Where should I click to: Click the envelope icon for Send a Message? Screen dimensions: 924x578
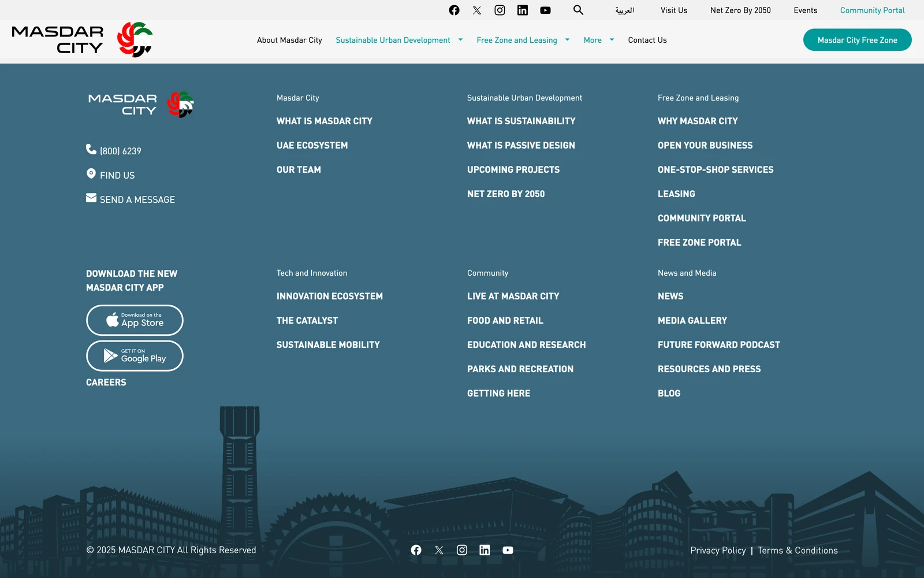tap(91, 198)
